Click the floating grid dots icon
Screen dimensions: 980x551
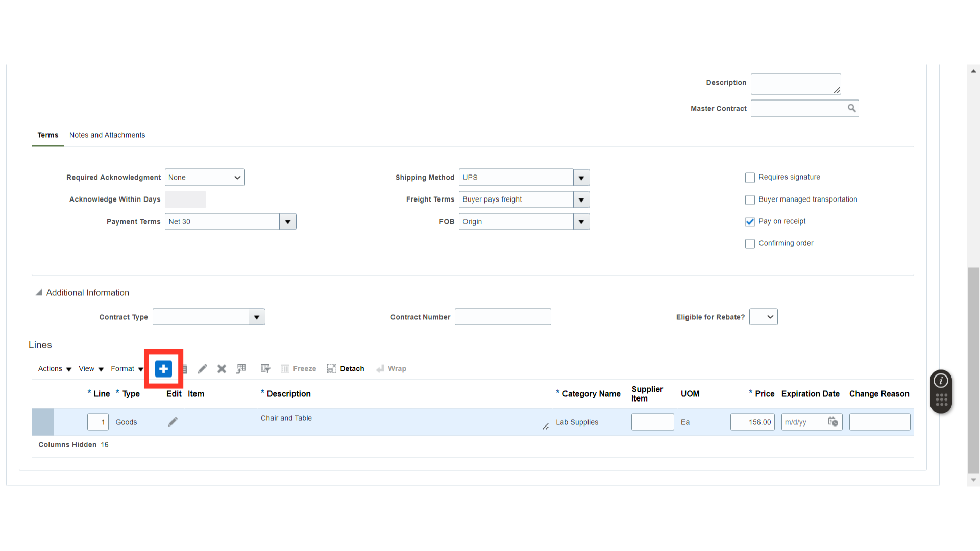point(941,400)
